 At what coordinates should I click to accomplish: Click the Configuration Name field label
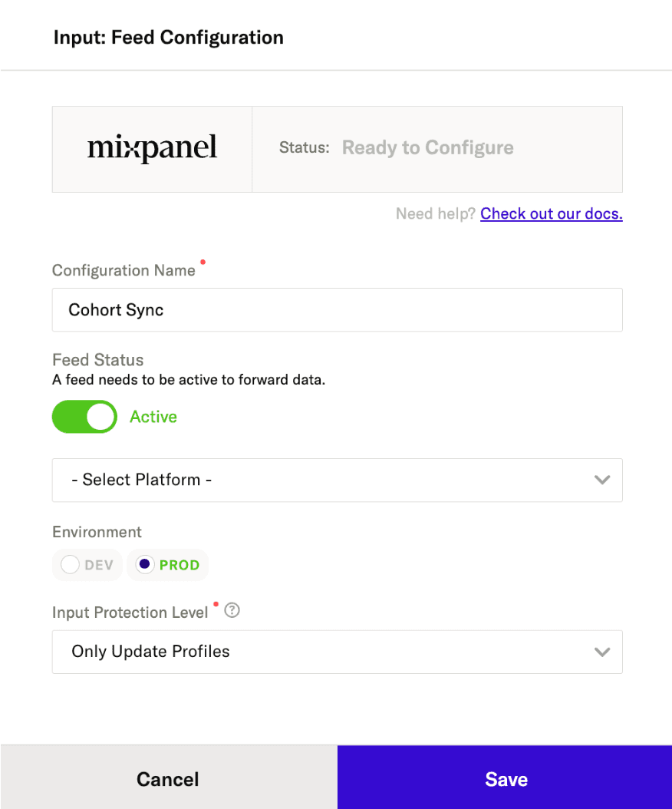(124, 270)
